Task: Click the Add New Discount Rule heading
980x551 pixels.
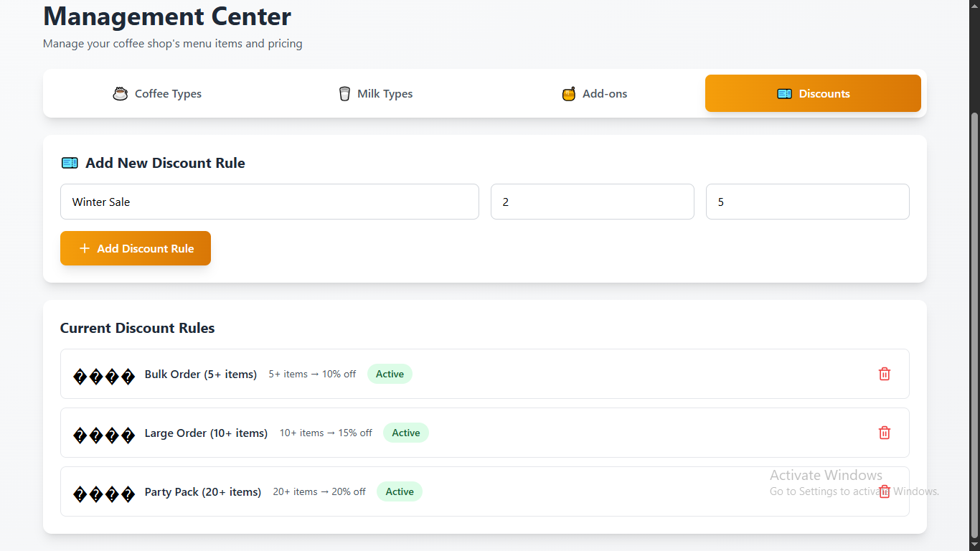Action: click(165, 163)
